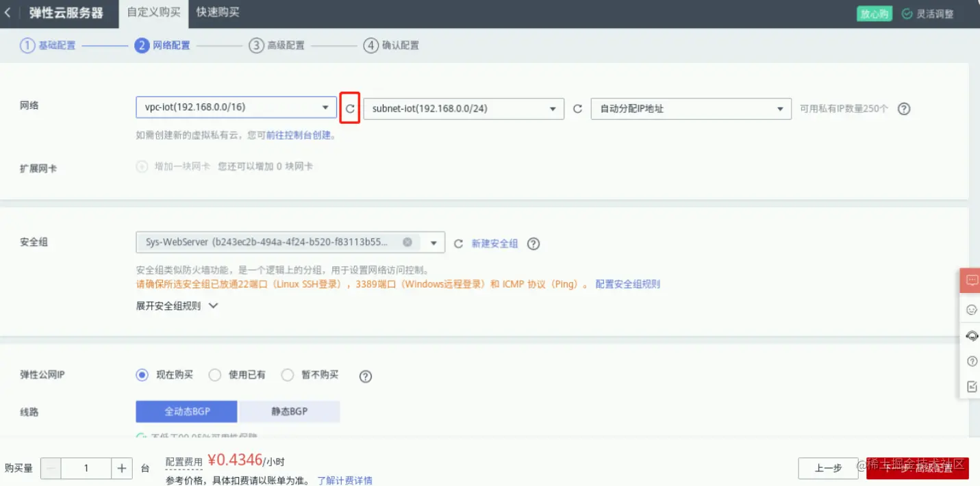Clear the selected Sys-WebServer security group

coord(407,242)
